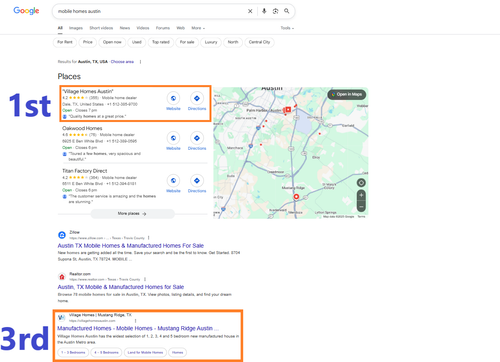
Task: Select the North filter chip
Action: coord(233,42)
